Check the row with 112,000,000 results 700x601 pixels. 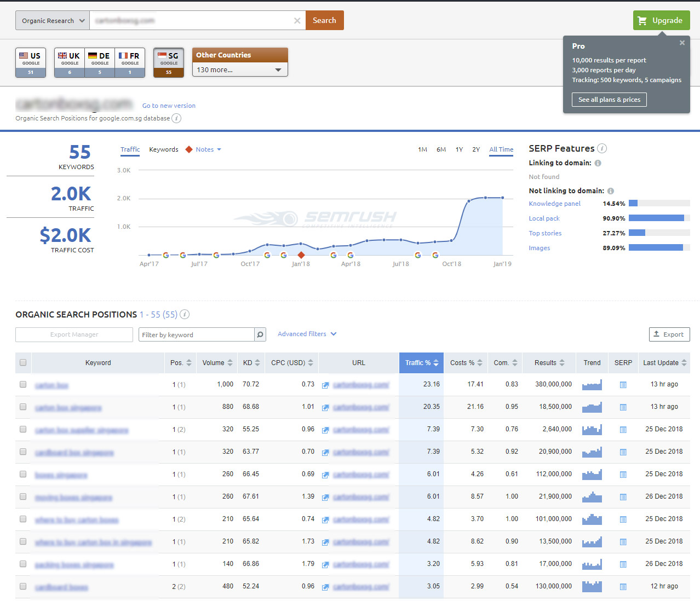[23, 474]
